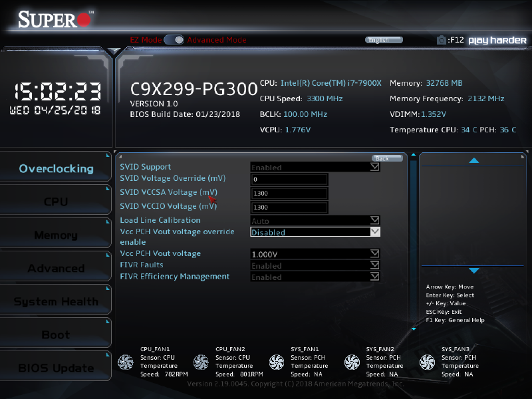Select the Load Line Calibration label

pos(160,220)
